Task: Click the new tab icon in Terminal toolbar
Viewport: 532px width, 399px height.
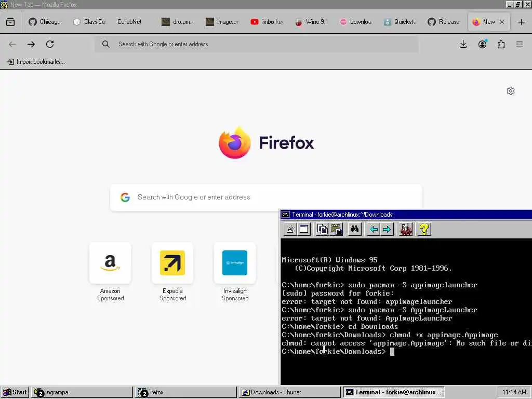Action: point(290,229)
